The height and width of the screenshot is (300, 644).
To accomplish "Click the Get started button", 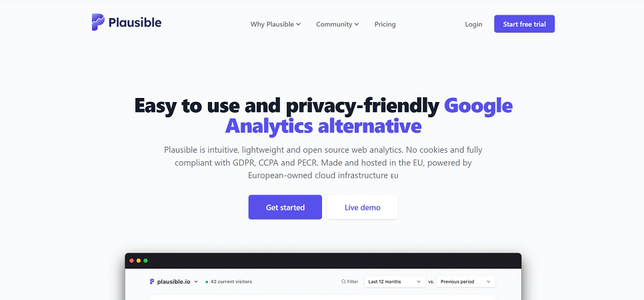I will coord(285,207).
